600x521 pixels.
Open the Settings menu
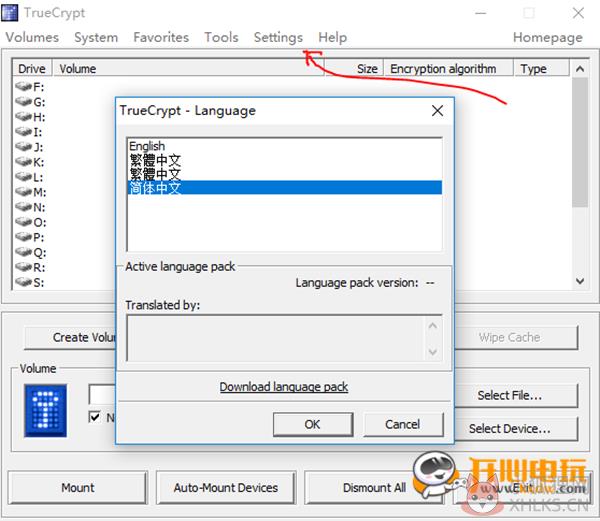pos(278,37)
